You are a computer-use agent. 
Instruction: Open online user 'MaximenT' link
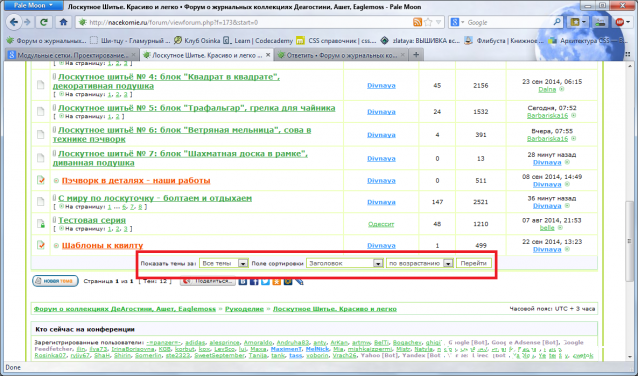286,349
